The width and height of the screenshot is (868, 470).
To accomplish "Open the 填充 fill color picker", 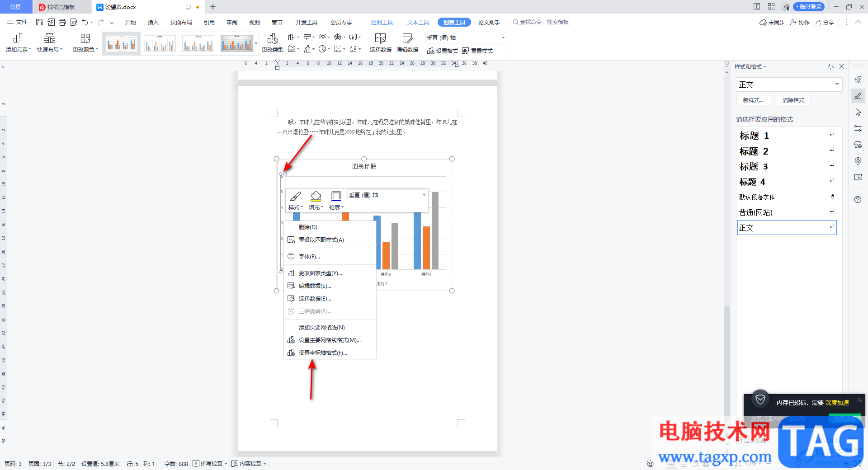I will (316, 201).
